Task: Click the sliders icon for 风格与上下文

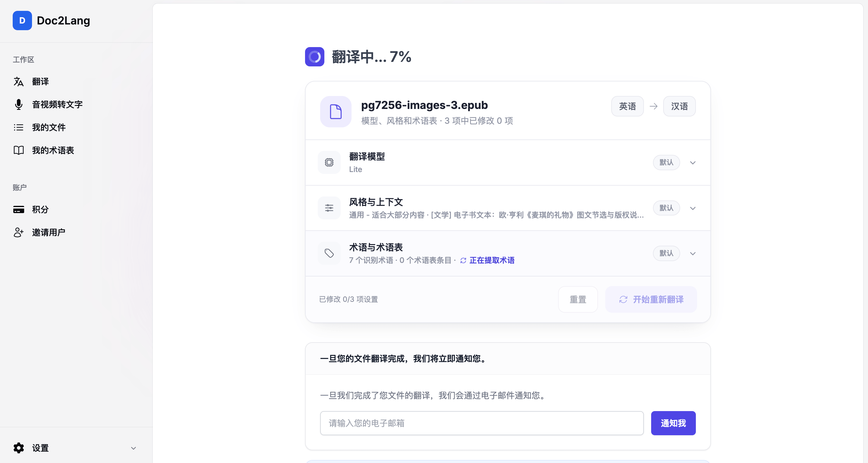Action: [x=329, y=208]
